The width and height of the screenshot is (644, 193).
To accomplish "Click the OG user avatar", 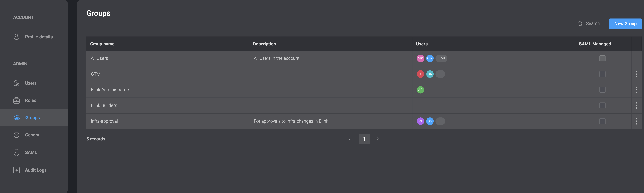I will click(x=430, y=121).
